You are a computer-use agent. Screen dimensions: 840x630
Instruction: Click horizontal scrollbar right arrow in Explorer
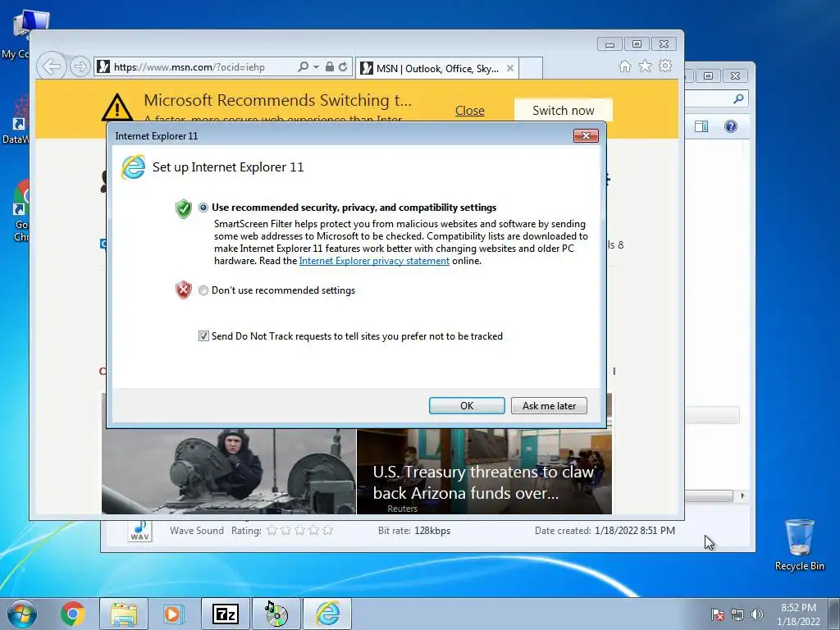pyautogui.click(x=742, y=495)
